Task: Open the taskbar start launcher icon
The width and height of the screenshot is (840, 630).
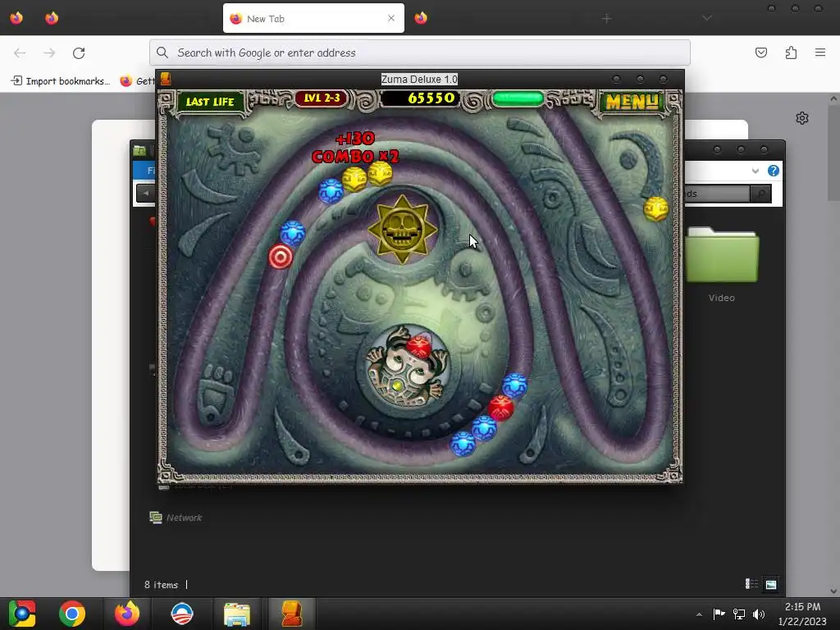Action: (22, 614)
